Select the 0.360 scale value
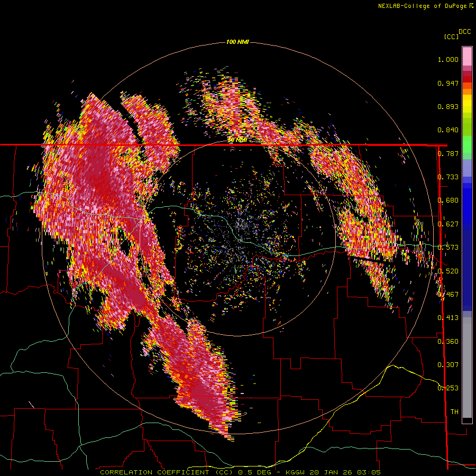The width and height of the screenshot is (476, 476). point(448,342)
